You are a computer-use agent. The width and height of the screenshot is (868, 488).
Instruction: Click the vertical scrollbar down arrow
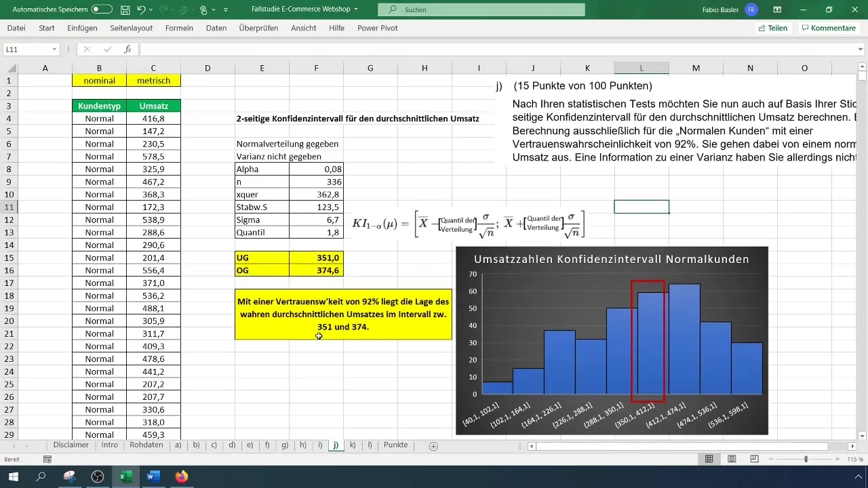[x=862, y=435]
